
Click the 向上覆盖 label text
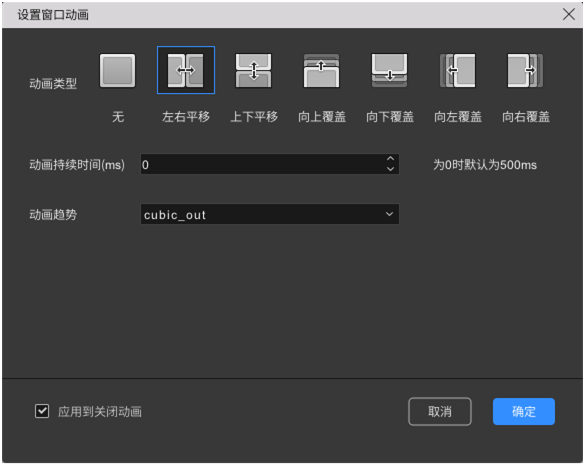pyautogui.click(x=322, y=117)
